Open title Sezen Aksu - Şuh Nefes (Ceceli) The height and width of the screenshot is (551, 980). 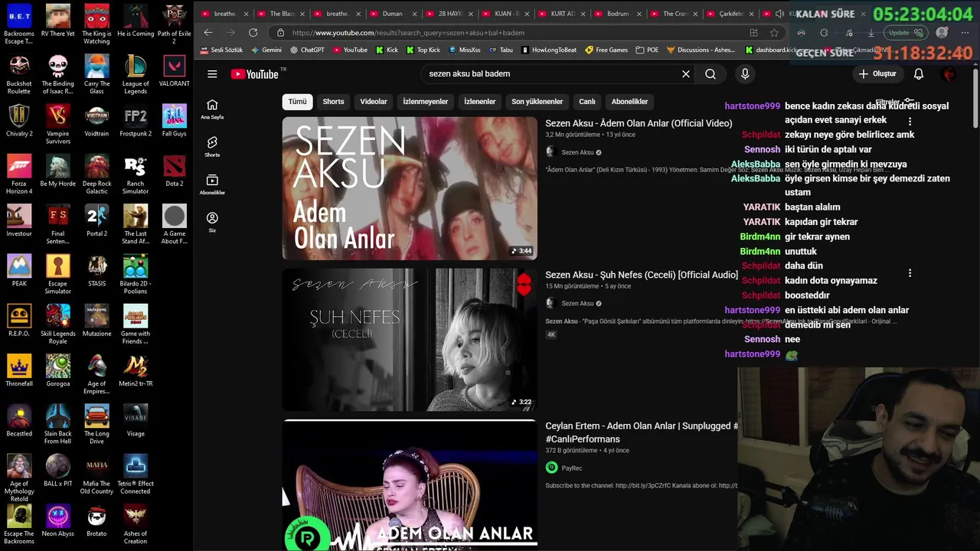coord(642,275)
